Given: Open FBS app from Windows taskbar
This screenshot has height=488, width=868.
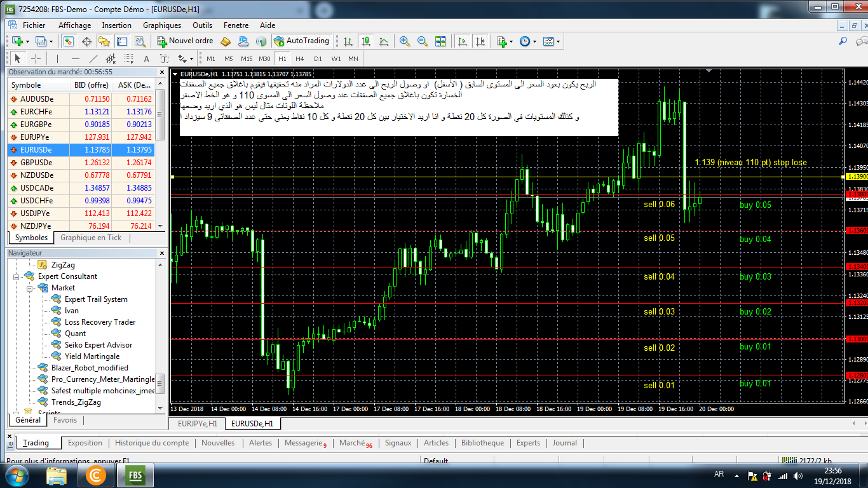Looking at the screenshot, I should 136,475.
